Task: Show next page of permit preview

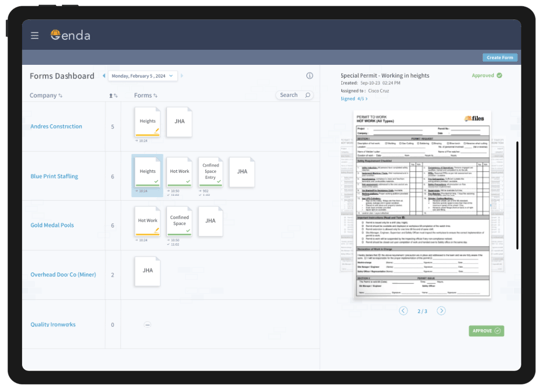Action: pos(441,311)
